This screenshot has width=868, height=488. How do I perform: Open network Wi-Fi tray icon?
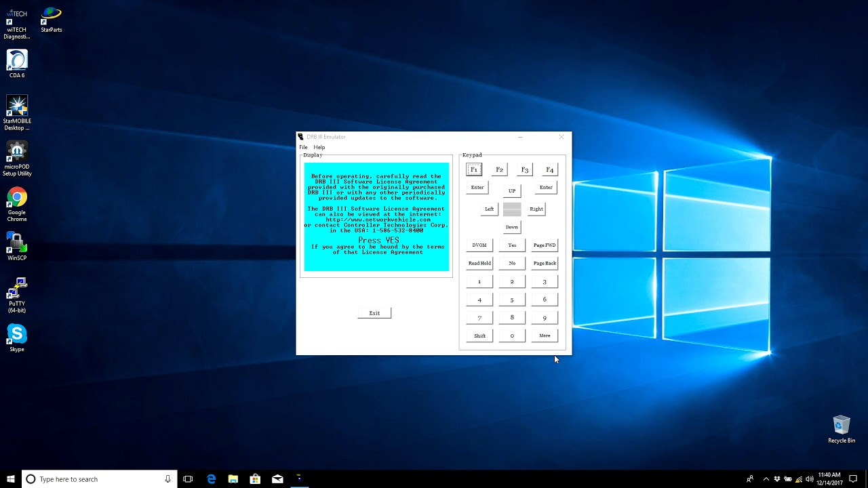coord(799,479)
